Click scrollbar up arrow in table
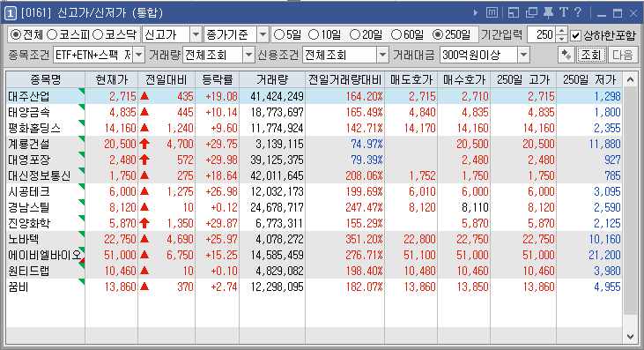644x350 pixels. 630,79
